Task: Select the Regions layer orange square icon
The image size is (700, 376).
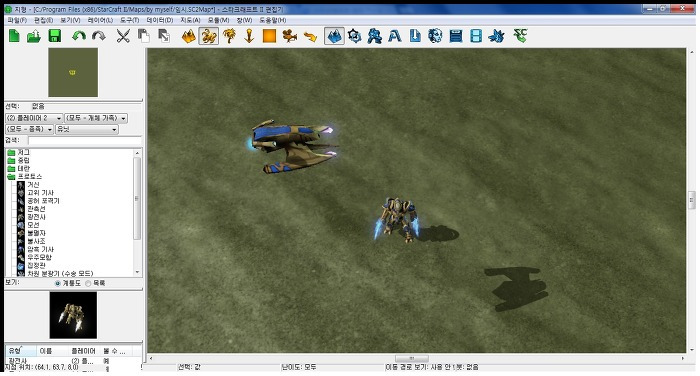Action: 269,36
